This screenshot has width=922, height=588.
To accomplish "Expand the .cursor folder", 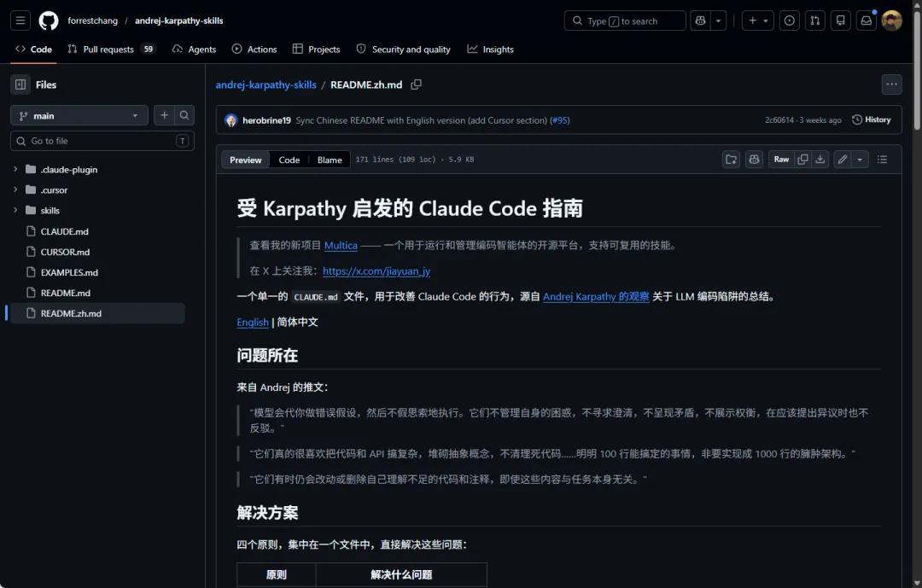I will pyautogui.click(x=15, y=190).
